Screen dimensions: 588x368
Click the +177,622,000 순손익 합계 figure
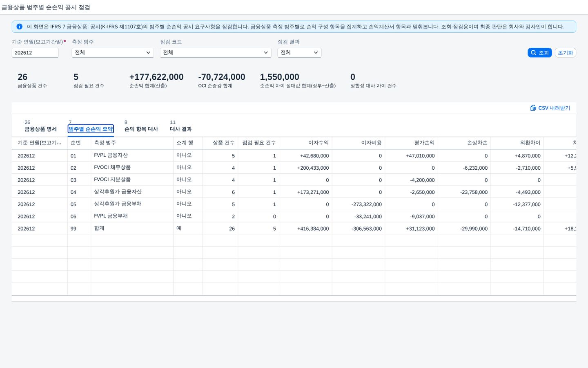pos(156,77)
